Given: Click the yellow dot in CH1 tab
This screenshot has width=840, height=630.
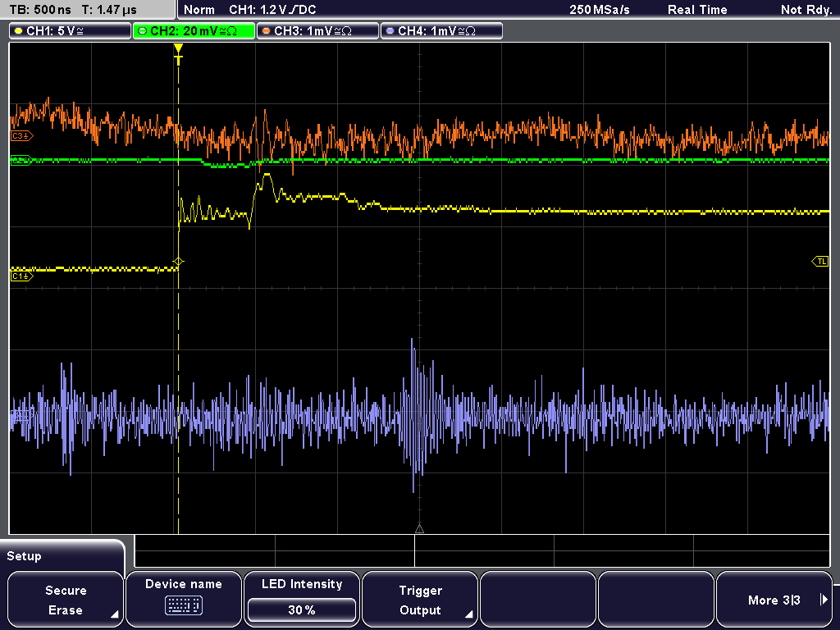Looking at the screenshot, I should [x=19, y=31].
